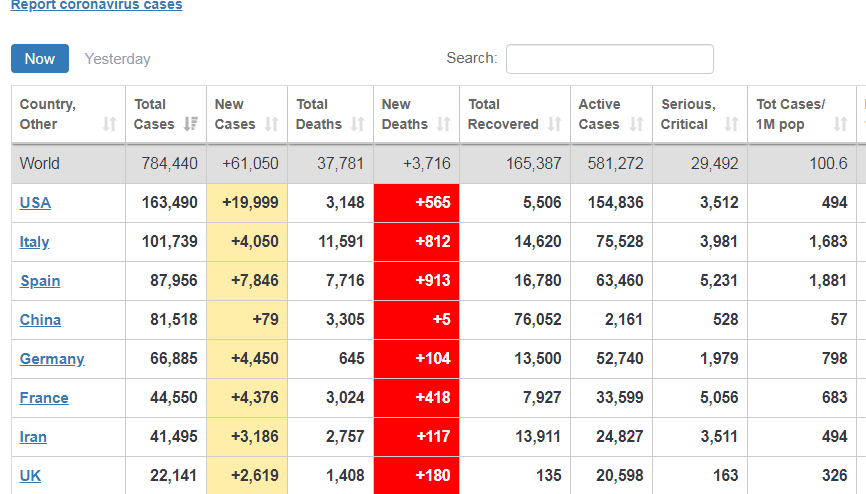The height and width of the screenshot is (494, 866).
Task: Sort table by New Cases icon
Action: tap(271, 125)
